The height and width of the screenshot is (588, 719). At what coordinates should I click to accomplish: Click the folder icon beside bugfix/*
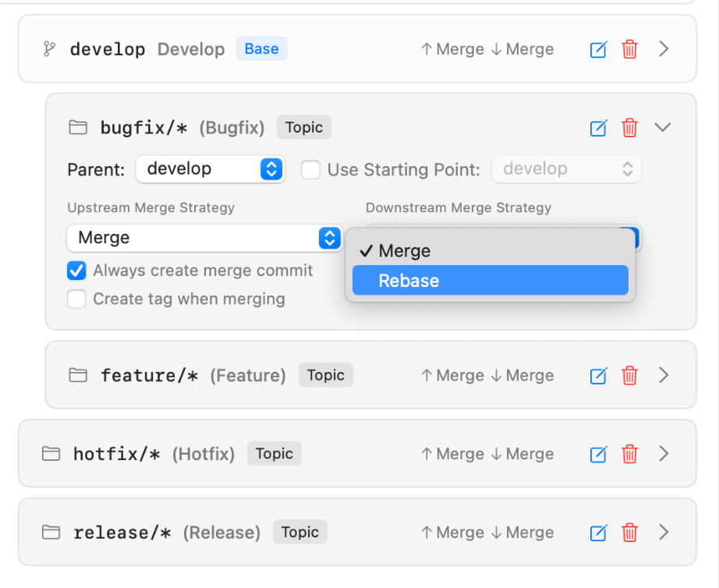[77, 126]
